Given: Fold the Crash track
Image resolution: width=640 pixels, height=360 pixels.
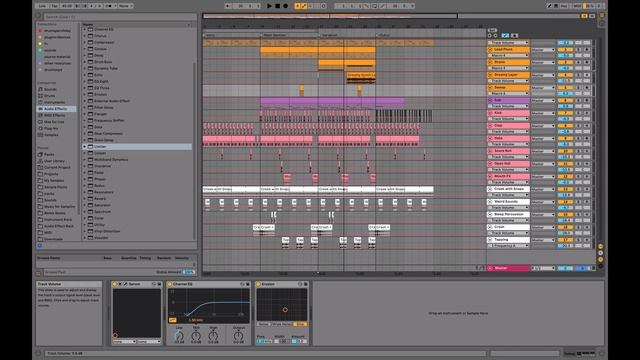Looking at the screenshot, I should click(490, 227).
